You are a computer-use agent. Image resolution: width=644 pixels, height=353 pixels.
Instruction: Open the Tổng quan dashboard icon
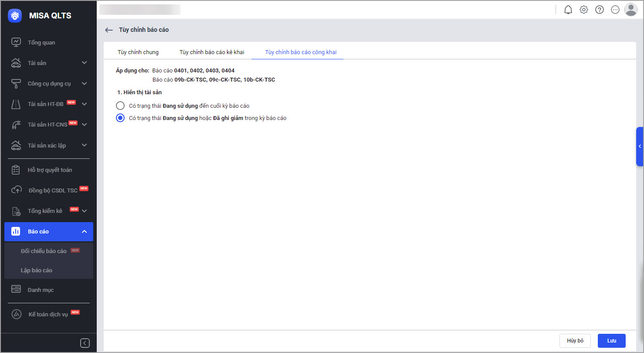pyautogui.click(x=16, y=42)
